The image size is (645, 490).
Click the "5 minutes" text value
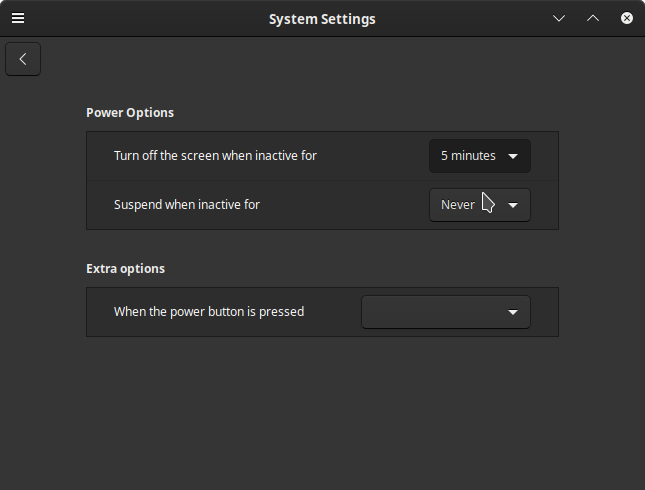468,156
